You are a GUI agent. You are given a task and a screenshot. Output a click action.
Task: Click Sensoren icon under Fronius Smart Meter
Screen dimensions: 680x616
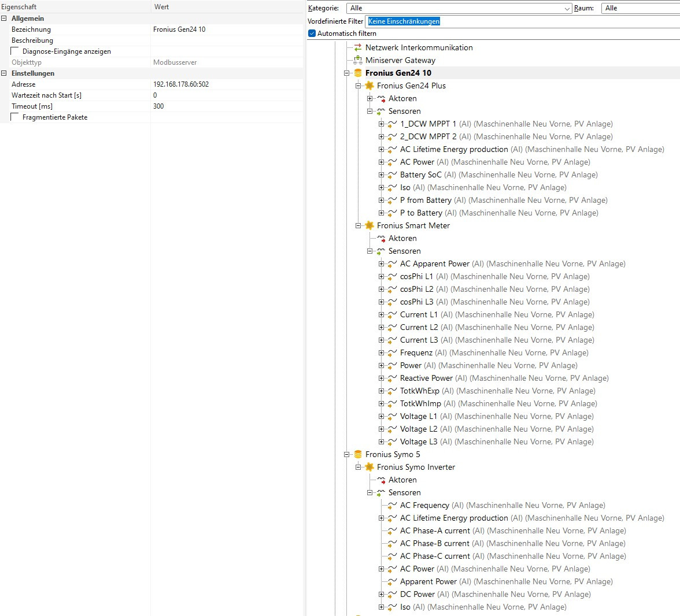(380, 251)
